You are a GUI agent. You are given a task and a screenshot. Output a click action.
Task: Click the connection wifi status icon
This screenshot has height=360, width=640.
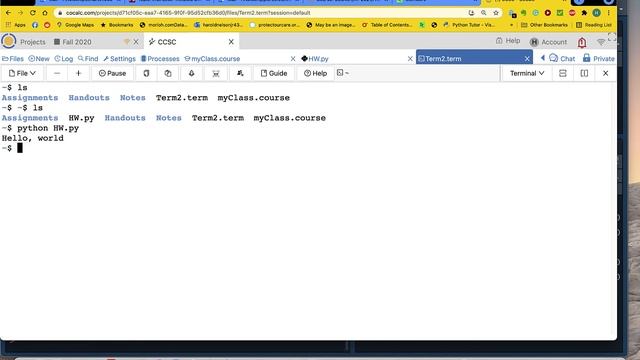coord(600,42)
